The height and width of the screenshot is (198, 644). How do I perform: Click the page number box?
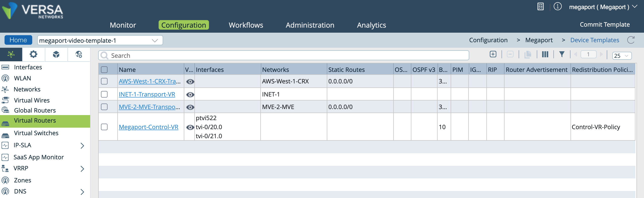[x=588, y=54]
